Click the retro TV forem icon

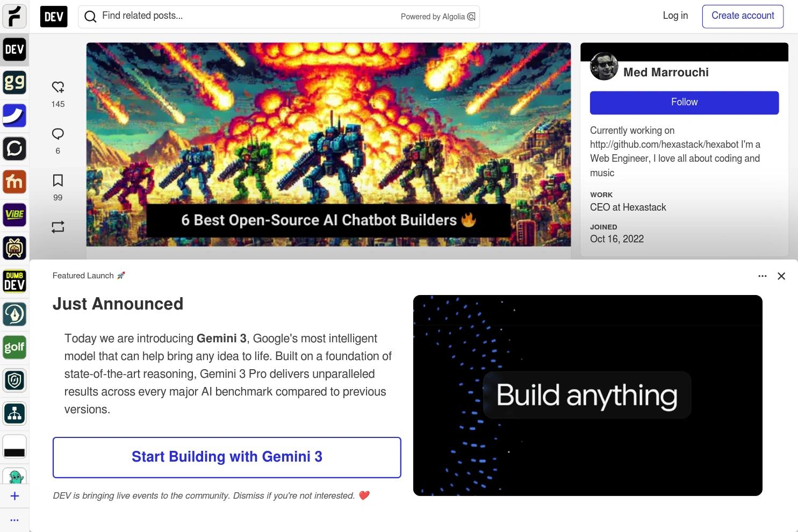pos(15,248)
